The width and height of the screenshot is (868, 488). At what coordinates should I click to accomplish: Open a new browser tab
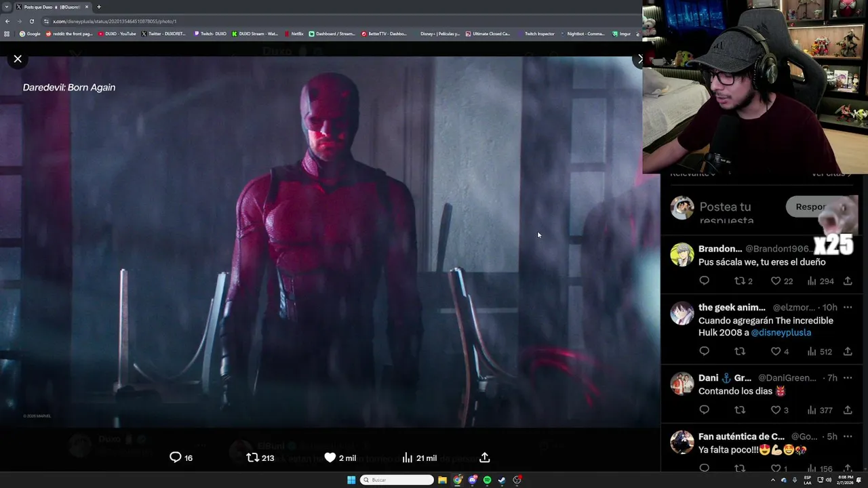(98, 7)
